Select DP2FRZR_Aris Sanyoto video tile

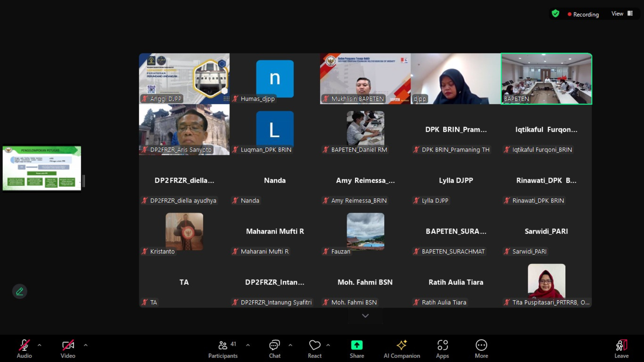[184, 129]
